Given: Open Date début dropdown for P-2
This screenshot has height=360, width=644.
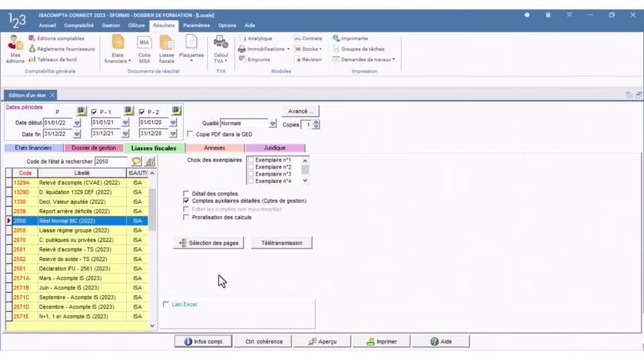Looking at the screenshot, I should click(173, 122).
